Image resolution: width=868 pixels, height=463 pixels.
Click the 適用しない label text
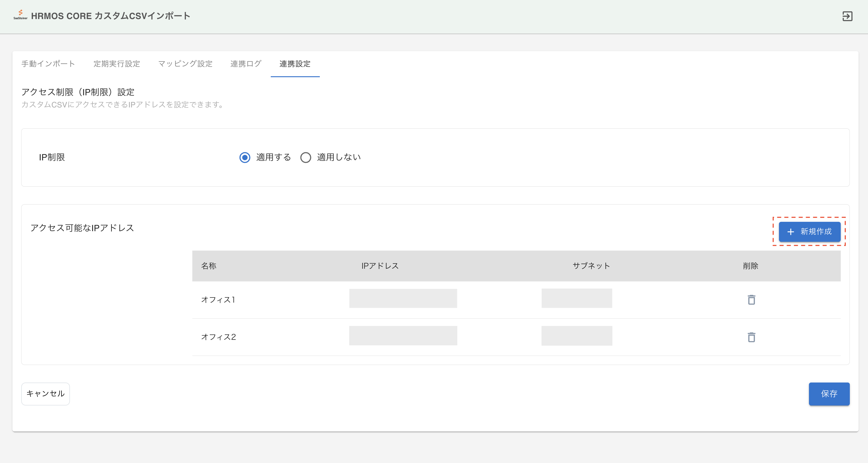[x=339, y=157]
